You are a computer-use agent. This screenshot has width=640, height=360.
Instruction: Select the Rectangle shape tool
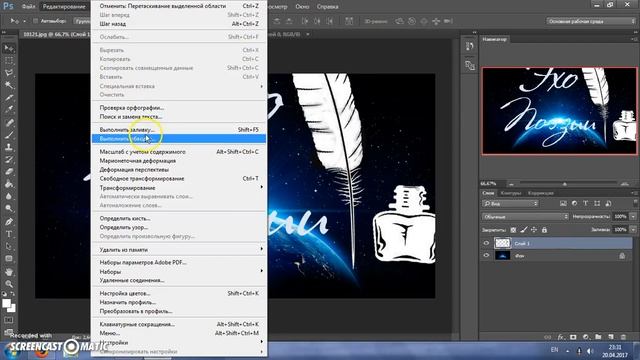(x=9, y=259)
